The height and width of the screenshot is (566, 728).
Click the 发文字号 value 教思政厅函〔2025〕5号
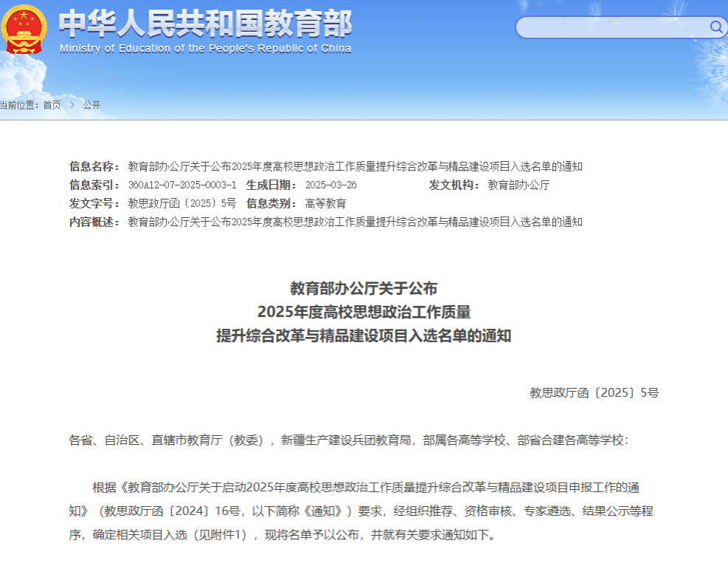point(182,203)
